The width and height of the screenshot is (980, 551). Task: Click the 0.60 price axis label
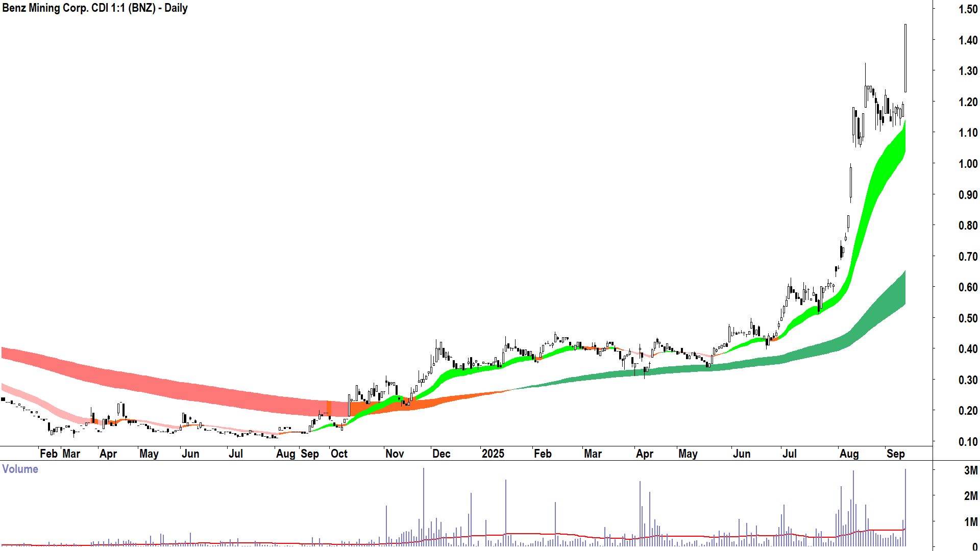tap(968, 287)
